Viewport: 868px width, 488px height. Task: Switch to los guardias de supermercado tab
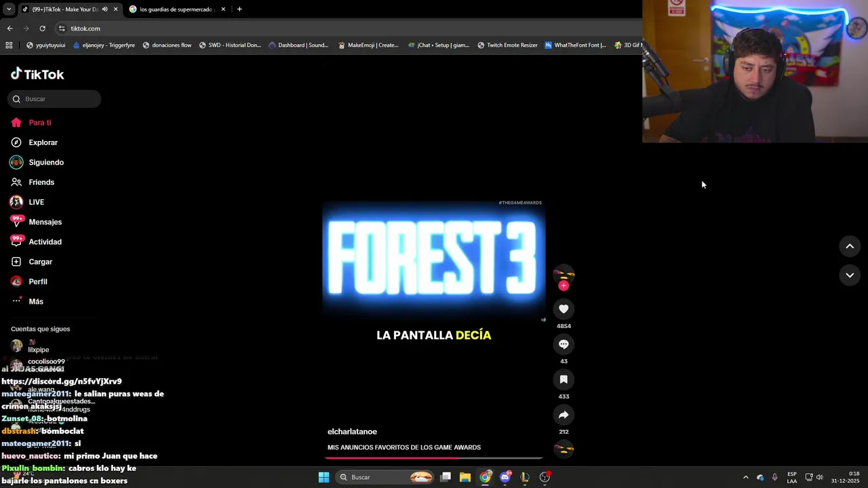(x=178, y=9)
